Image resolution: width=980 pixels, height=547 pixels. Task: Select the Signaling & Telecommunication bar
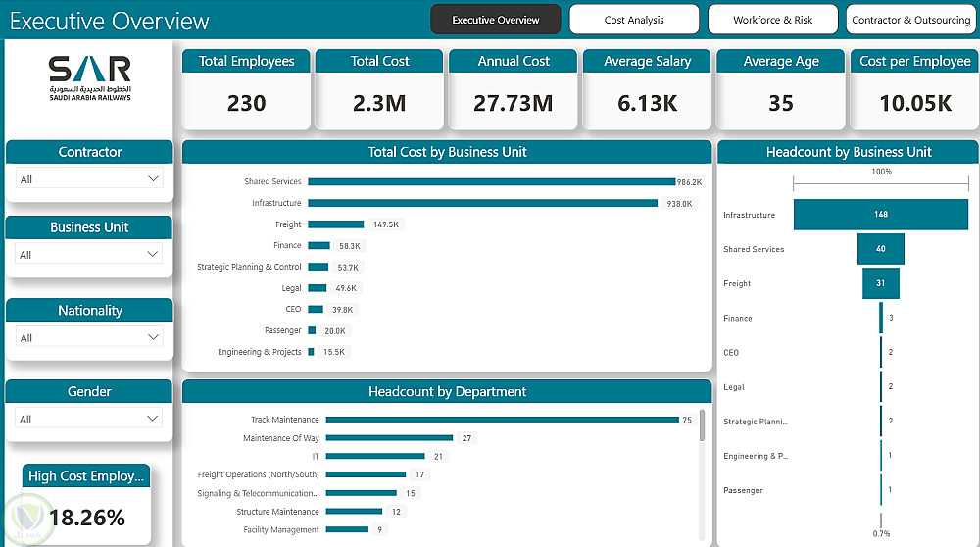click(362, 493)
